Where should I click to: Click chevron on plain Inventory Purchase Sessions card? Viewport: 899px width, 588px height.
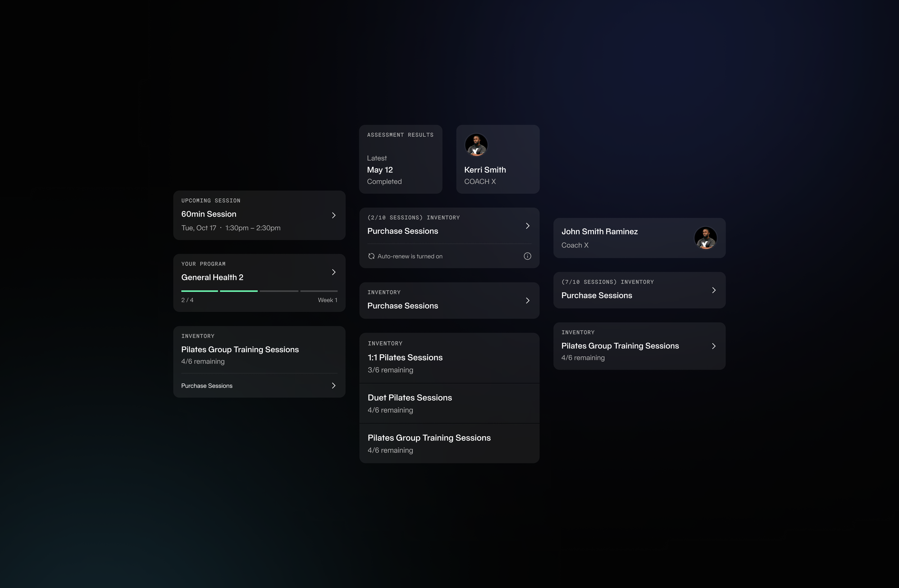point(527,301)
